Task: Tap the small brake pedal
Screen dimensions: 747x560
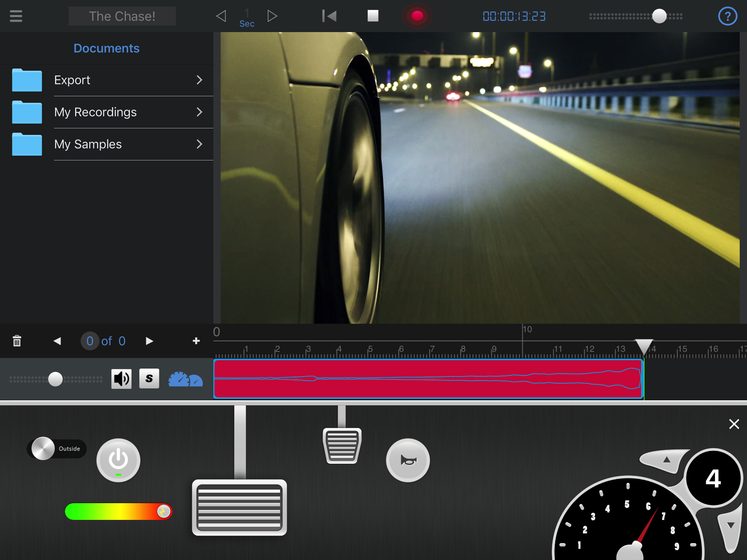Action: pyautogui.click(x=342, y=446)
